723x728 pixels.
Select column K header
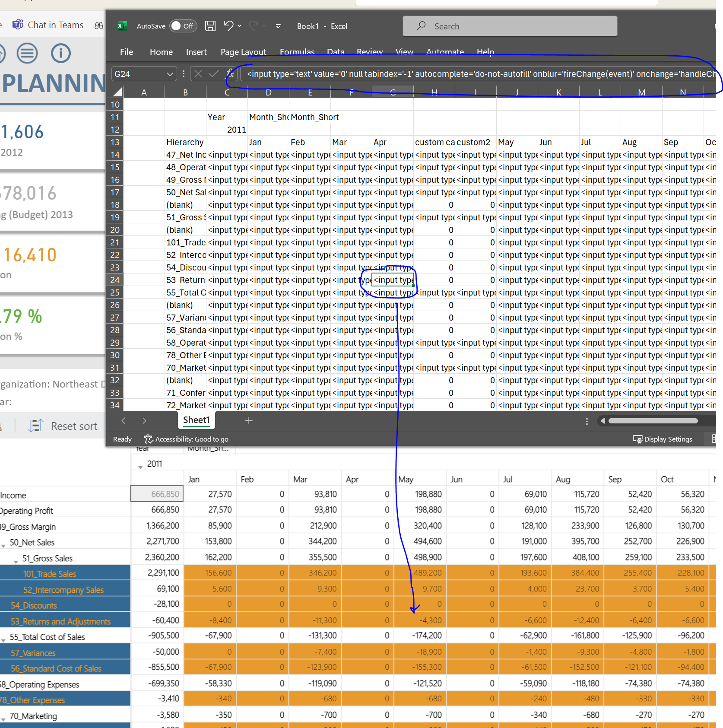558,92
